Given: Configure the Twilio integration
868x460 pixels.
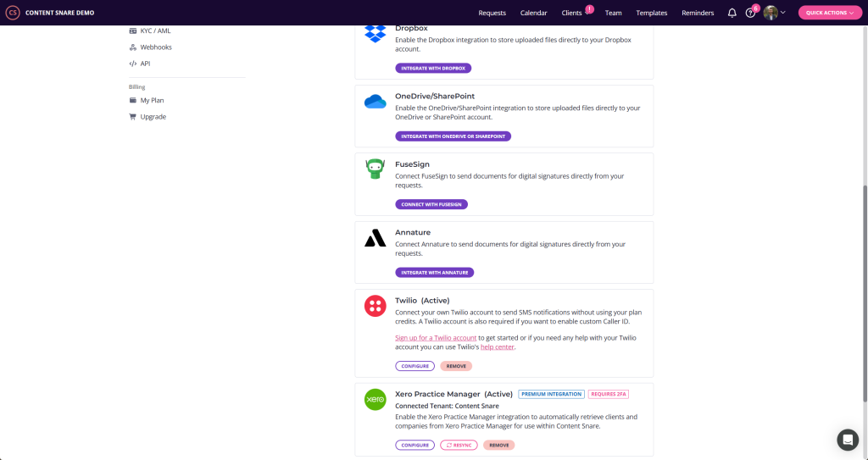Looking at the screenshot, I should click(415, 366).
